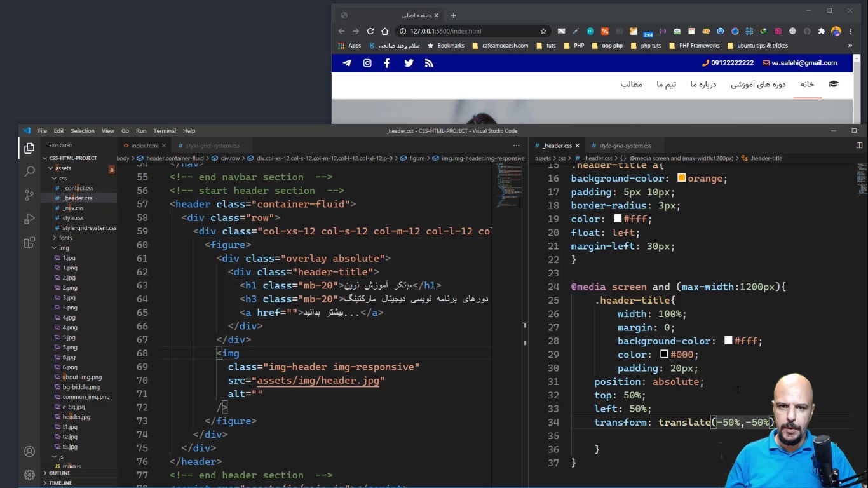
Task: Open the File menu in VS Code
Action: coord(42,131)
